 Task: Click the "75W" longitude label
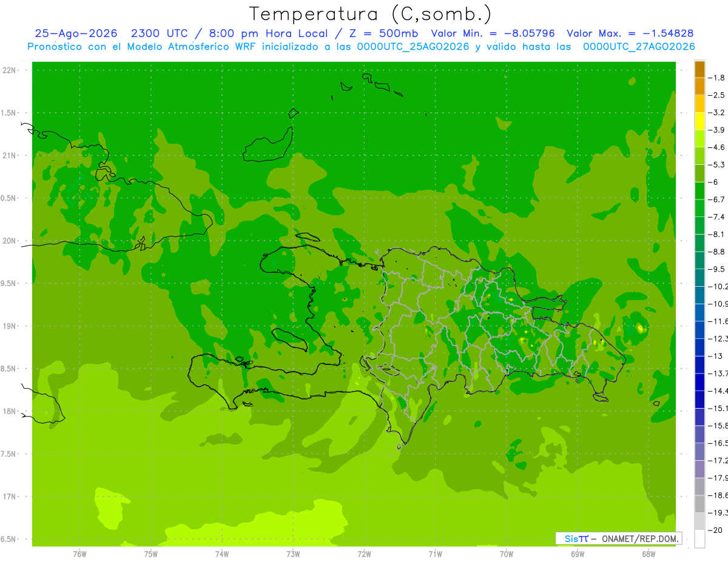coord(151,554)
